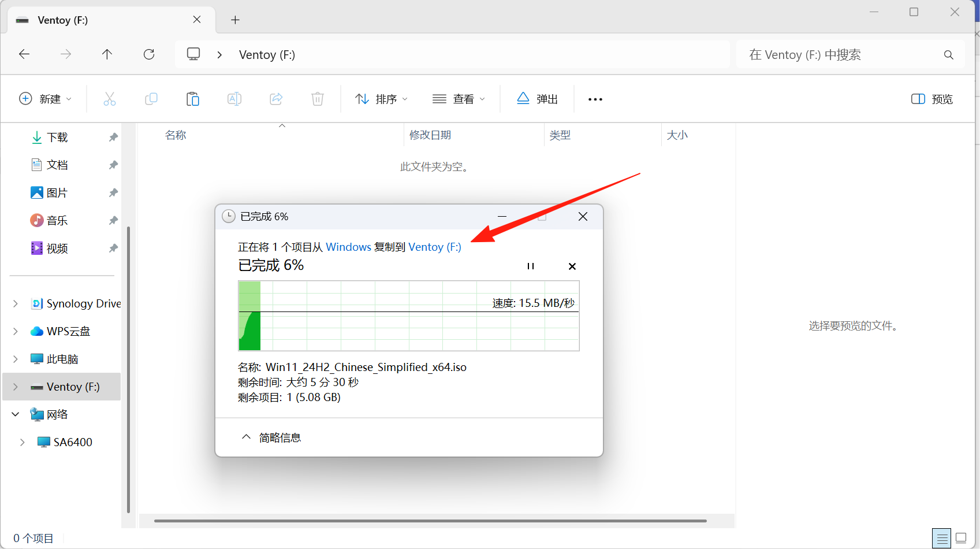Image resolution: width=980 pixels, height=549 pixels.
Task: Sort by Date modified (修改日期) column header
Action: click(430, 135)
